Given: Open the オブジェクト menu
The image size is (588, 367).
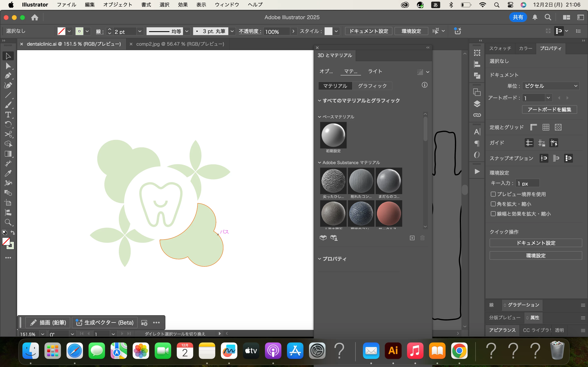Looking at the screenshot, I should [x=118, y=5].
